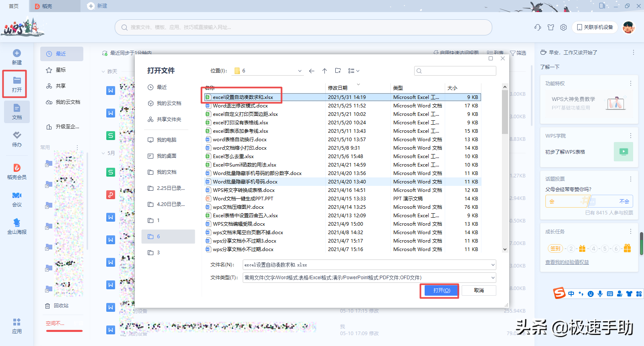Click the 筛选 filter button
This screenshot has width=644, height=346.
(x=518, y=53)
